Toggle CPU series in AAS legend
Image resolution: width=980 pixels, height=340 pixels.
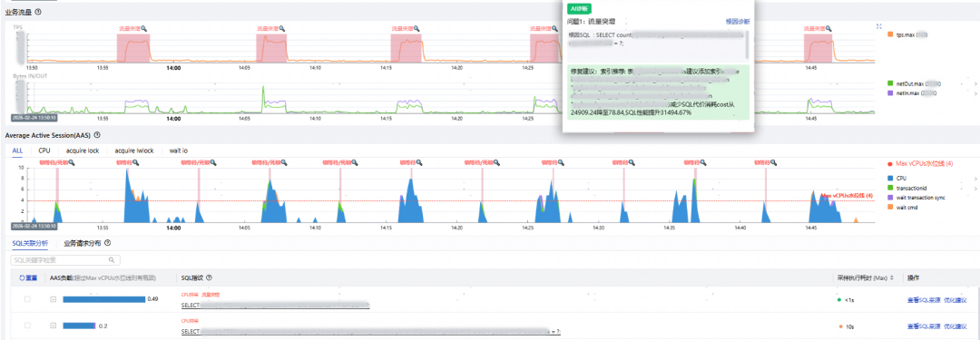pos(897,178)
